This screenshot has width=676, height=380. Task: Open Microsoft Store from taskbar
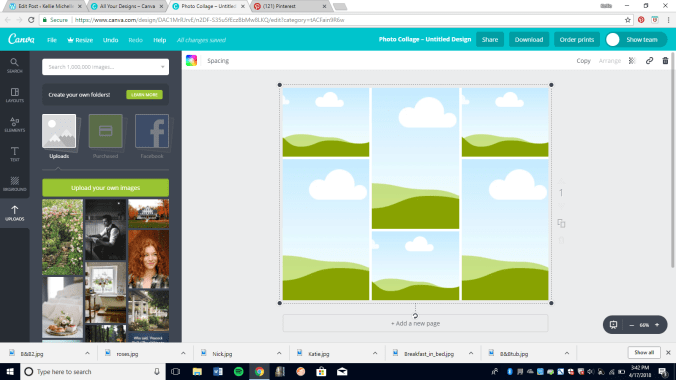[x=321, y=371]
